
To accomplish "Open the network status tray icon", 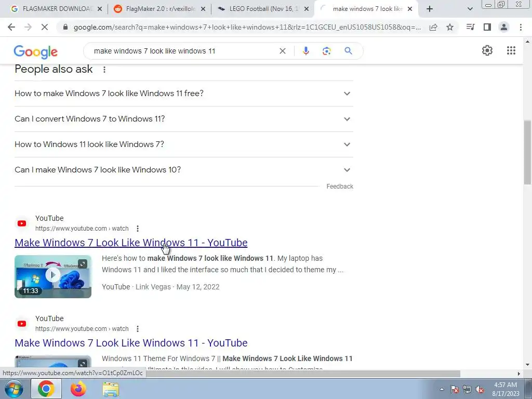I will [x=467, y=389].
